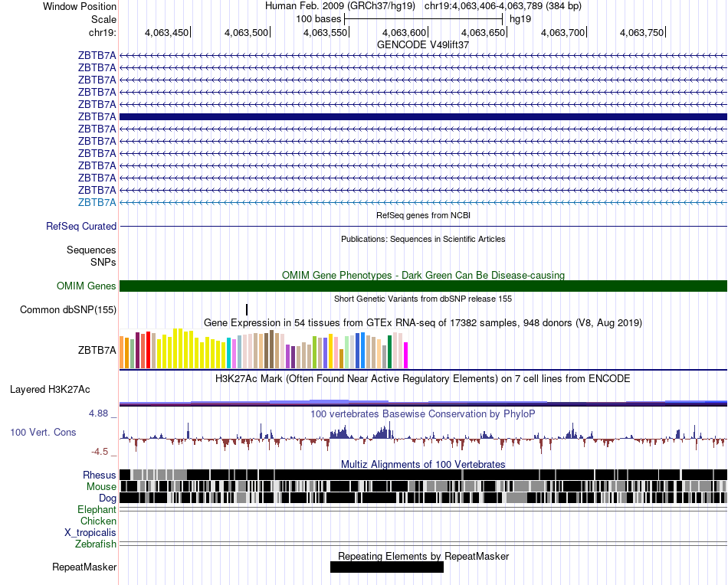Click the 4,063,600 ruler coordinate

(x=404, y=33)
